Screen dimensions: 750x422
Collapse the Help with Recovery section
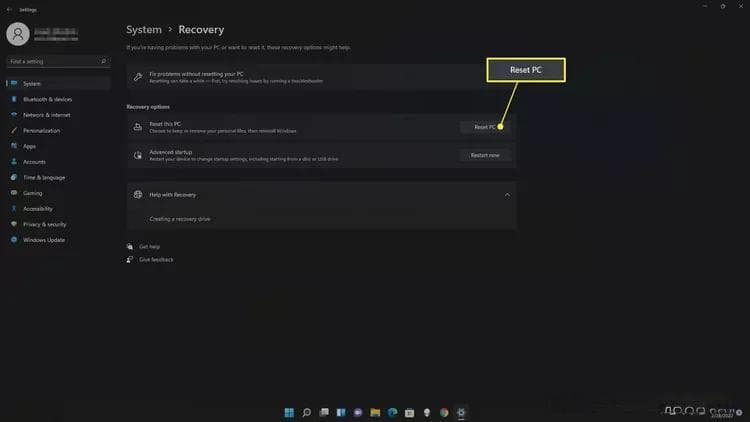tap(507, 195)
